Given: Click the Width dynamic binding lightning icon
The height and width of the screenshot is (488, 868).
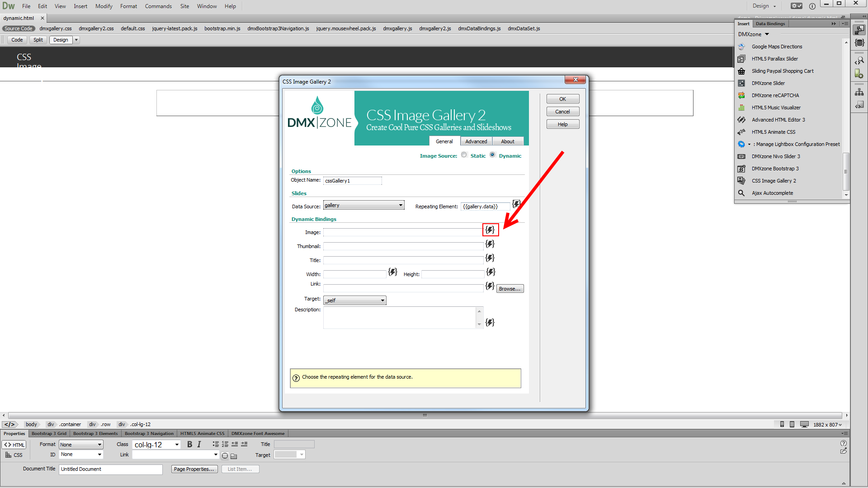Looking at the screenshot, I should click(x=393, y=272).
